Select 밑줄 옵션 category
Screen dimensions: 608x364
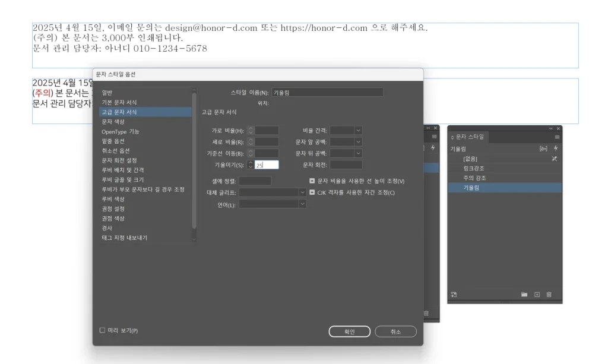pyautogui.click(x=145, y=141)
